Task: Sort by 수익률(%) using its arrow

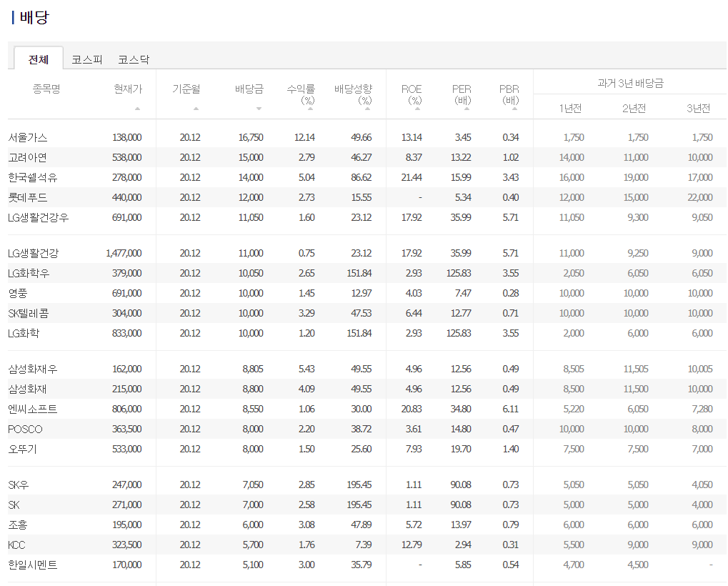Action: pos(310,109)
